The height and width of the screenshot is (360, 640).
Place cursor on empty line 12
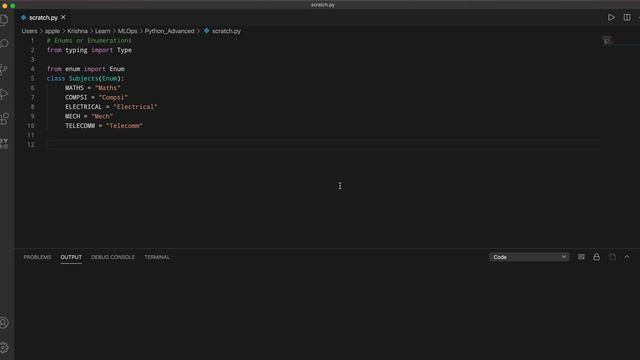point(322,144)
